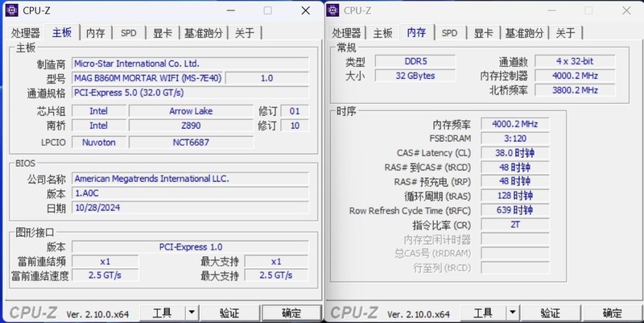This screenshot has height=323, width=644.
Task: Click 验证 button in right CPU-Z window
Action: [x=551, y=313]
